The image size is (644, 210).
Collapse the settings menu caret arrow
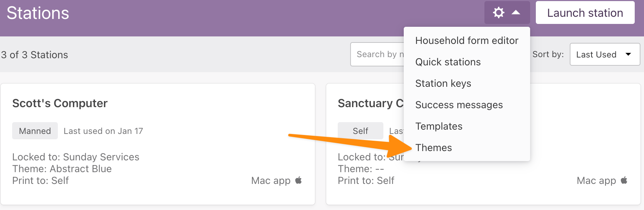pyautogui.click(x=516, y=12)
